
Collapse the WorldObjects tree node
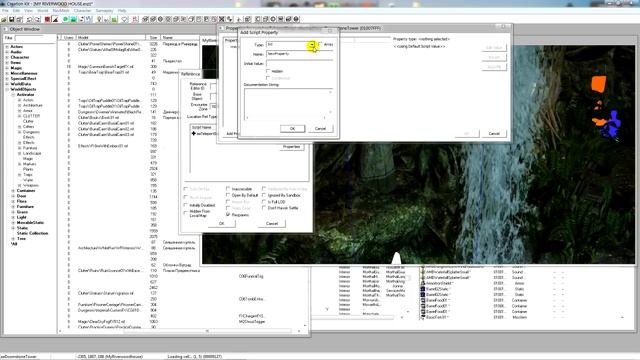pyautogui.click(x=7, y=89)
